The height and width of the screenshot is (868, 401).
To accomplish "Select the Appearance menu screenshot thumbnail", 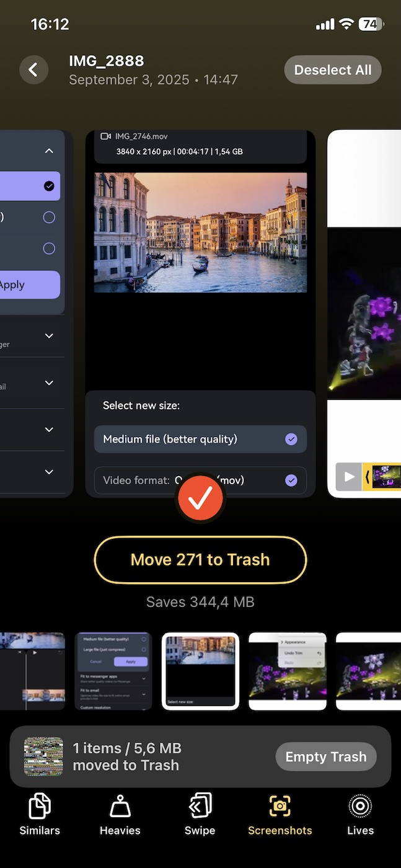I will click(288, 671).
